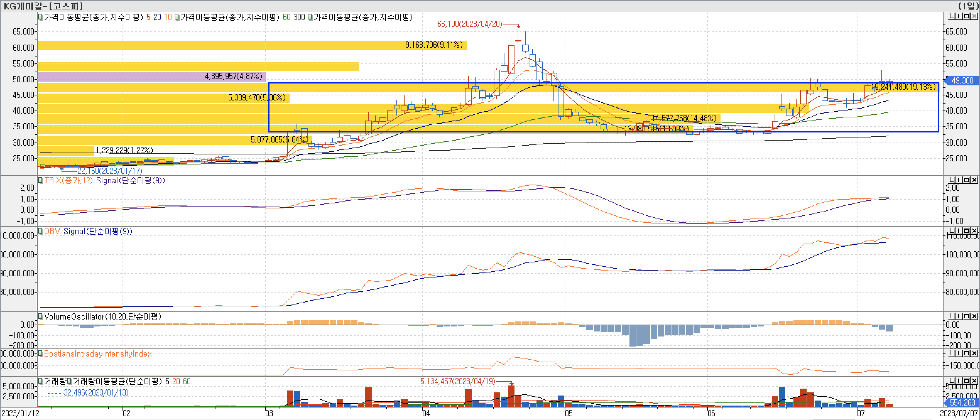Toggle the OBV indicator legend box
Image resolution: width=980 pixels, height=420 pixels.
coord(41,231)
